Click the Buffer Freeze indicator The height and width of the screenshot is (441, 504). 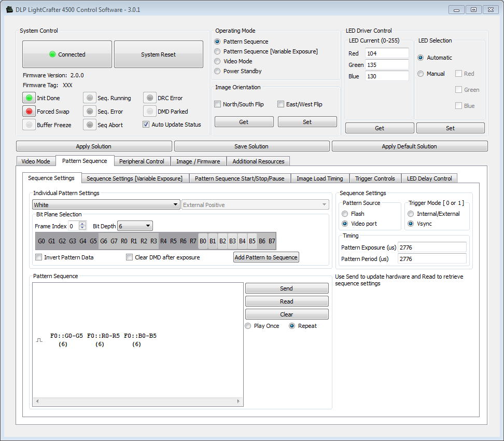click(29, 125)
